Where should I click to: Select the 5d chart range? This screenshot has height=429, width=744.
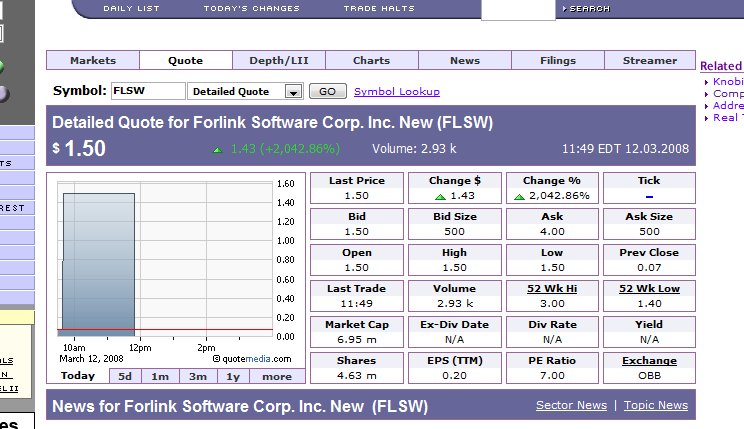pos(125,377)
